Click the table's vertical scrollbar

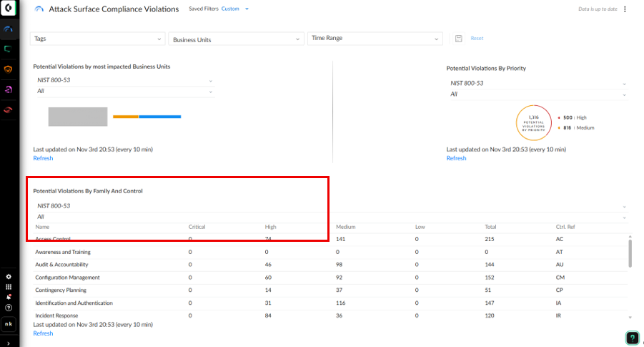(630, 253)
